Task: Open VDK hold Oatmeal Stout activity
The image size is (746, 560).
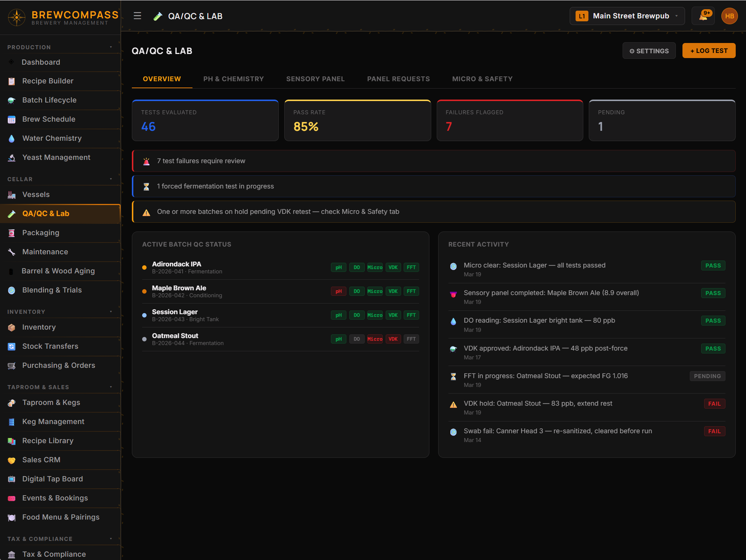Action: point(587,408)
